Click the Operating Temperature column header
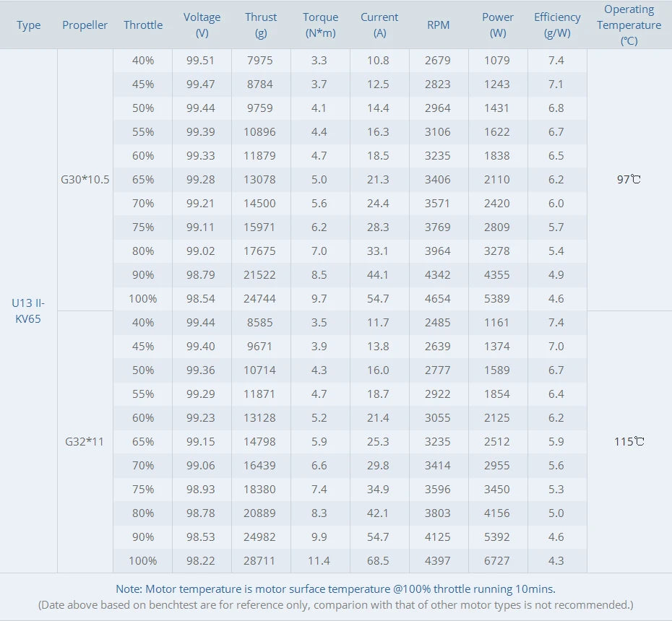 coord(629,25)
